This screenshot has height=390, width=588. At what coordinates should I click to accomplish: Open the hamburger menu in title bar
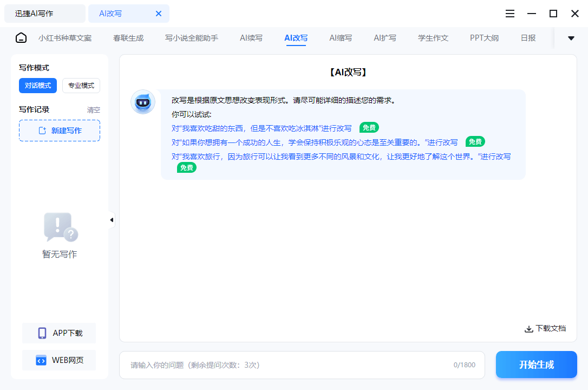[509, 14]
